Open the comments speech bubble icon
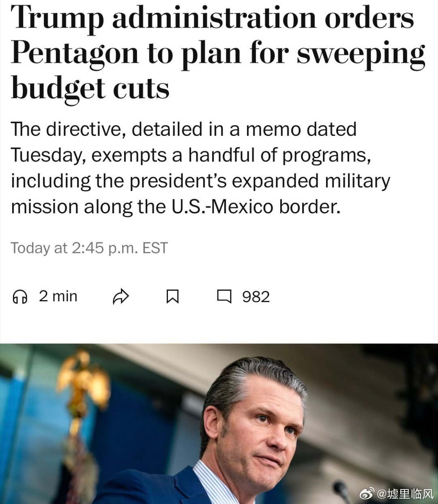The image size is (438, 504). (224, 296)
